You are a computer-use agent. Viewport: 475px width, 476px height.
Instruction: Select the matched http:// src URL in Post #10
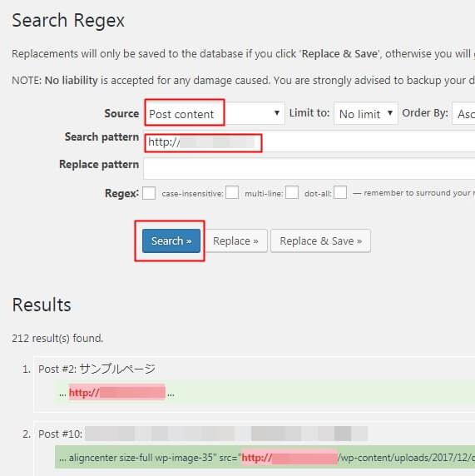pos(289,458)
